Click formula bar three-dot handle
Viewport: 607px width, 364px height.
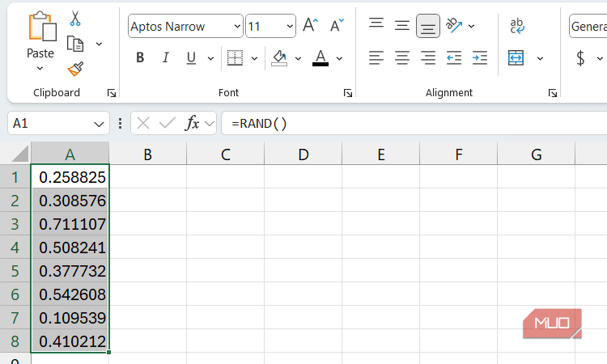(x=120, y=124)
